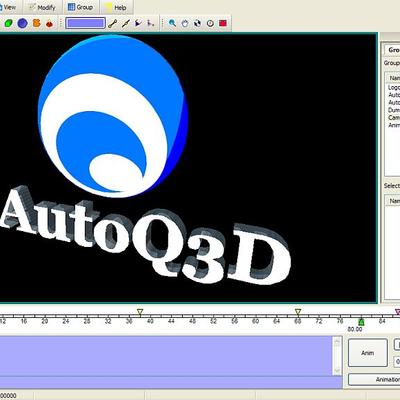Click the red square render icon
Screen dimensions: 400x400
(223, 23)
